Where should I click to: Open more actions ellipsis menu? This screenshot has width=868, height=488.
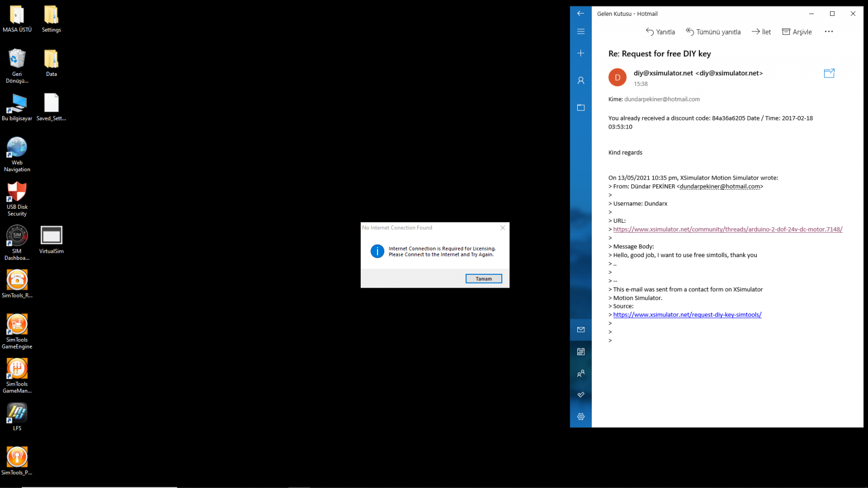click(x=828, y=31)
